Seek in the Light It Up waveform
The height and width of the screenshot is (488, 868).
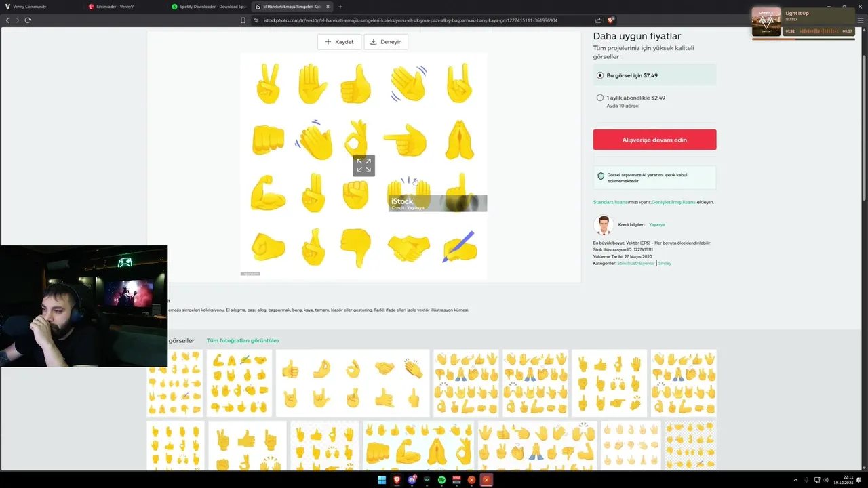tap(818, 31)
